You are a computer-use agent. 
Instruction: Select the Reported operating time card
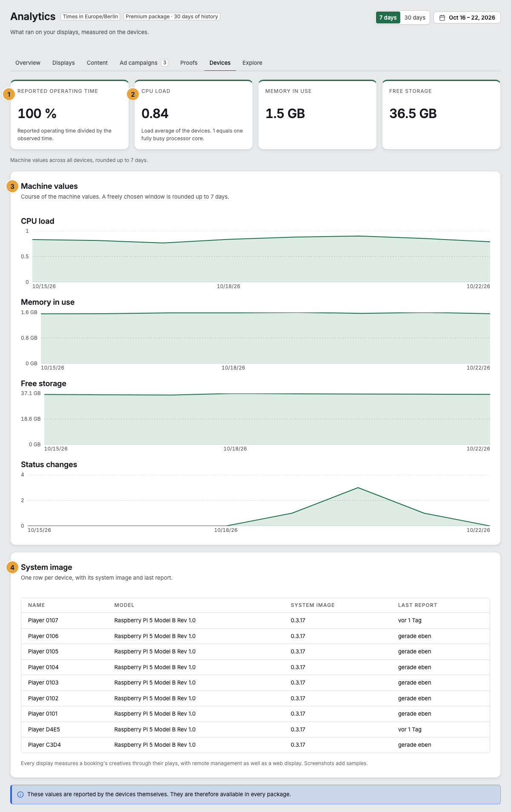69,115
